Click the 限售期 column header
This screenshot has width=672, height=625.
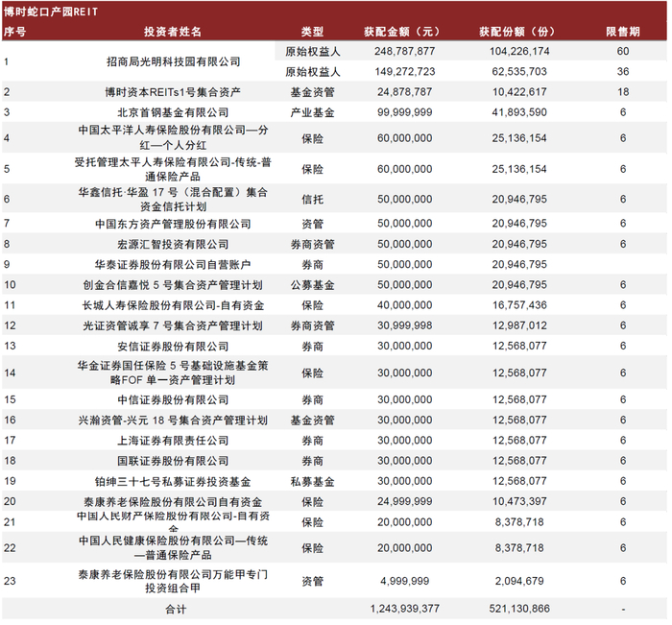coord(623,32)
